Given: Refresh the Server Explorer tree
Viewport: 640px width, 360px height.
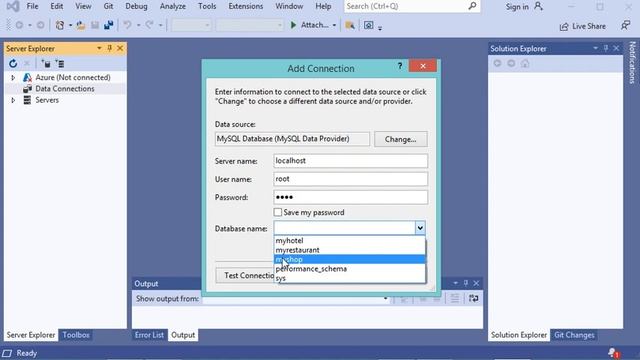Looking at the screenshot, I should coord(13,64).
